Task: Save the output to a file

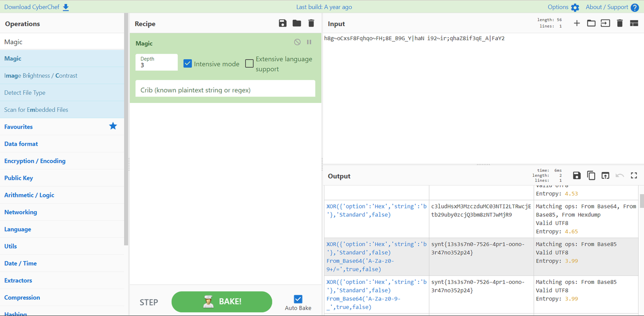Action: [x=577, y=175]
